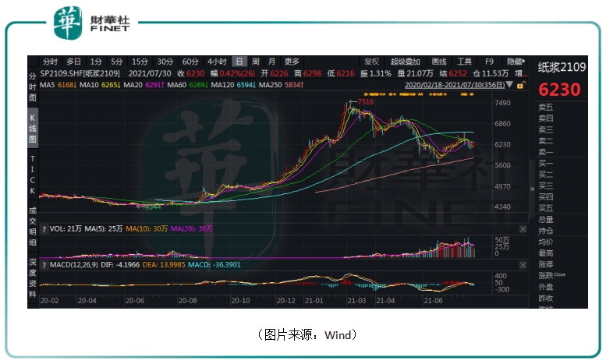Open the F9 deep data view
Image resolution: width=606 pixels, height=364 pixels.
click(x=489, y=61)
